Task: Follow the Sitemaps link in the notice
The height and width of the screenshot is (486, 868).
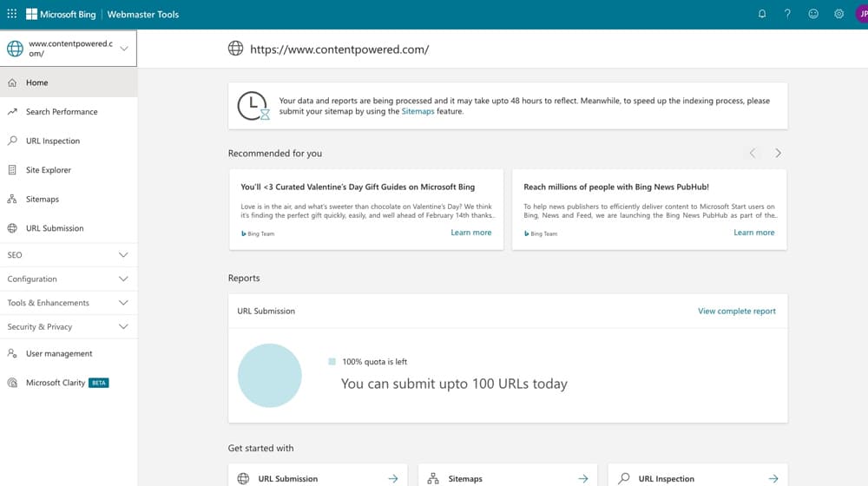Action: click(x=418, y=111)
